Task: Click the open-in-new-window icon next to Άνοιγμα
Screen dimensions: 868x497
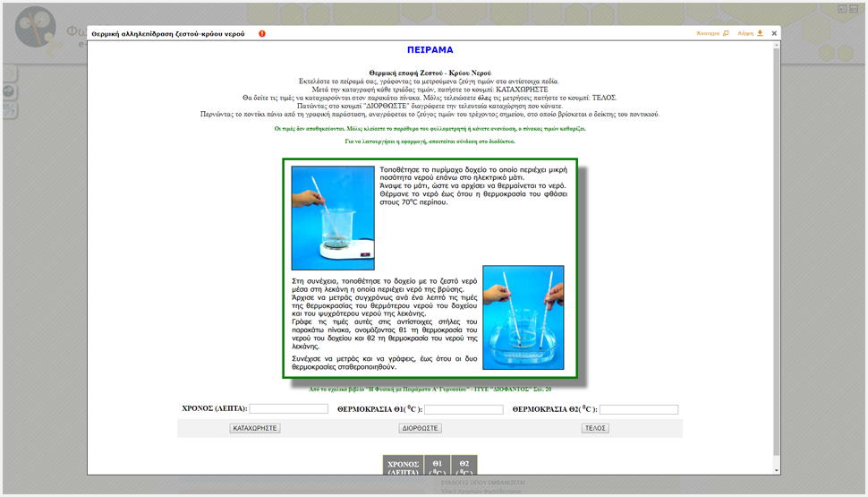Action: [x=726, y=33]
